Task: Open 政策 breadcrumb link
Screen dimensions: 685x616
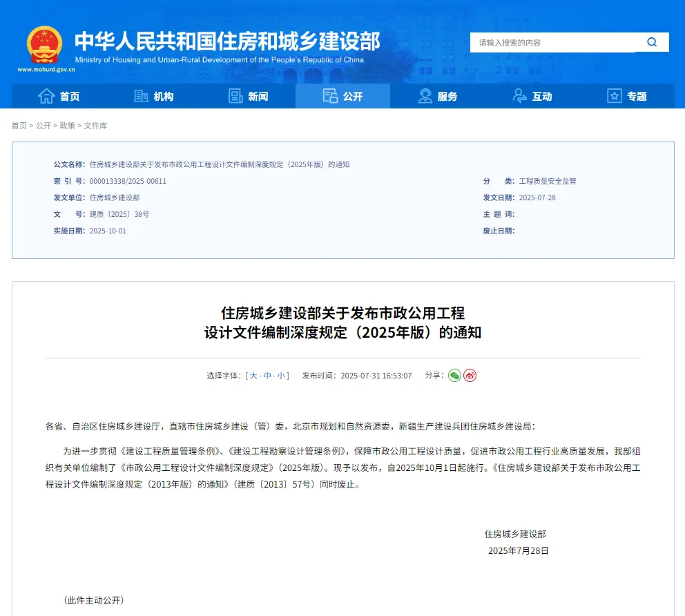Action: click(67, 126)
